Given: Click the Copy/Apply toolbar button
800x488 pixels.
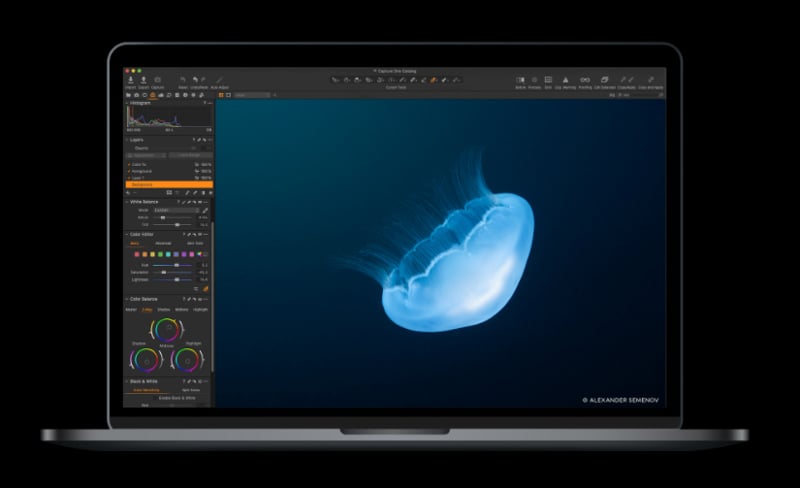Looking at the screenshot, I should click(627, 81).
